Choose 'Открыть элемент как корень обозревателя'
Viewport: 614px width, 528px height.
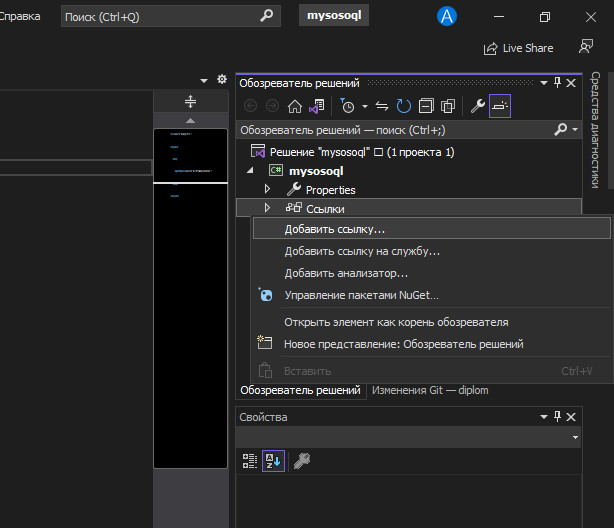coord(432,322)
